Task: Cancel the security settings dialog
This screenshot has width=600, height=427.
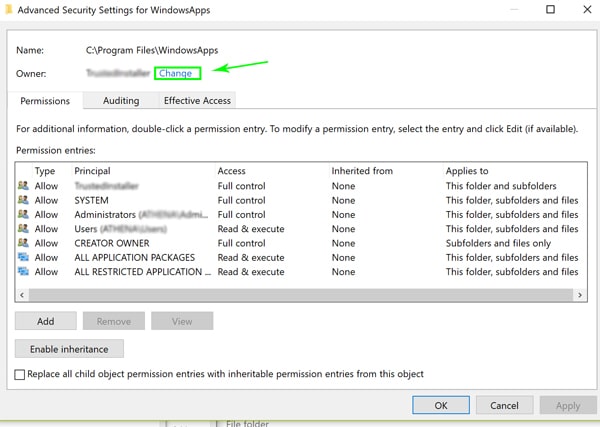Action: pos(504,405)
